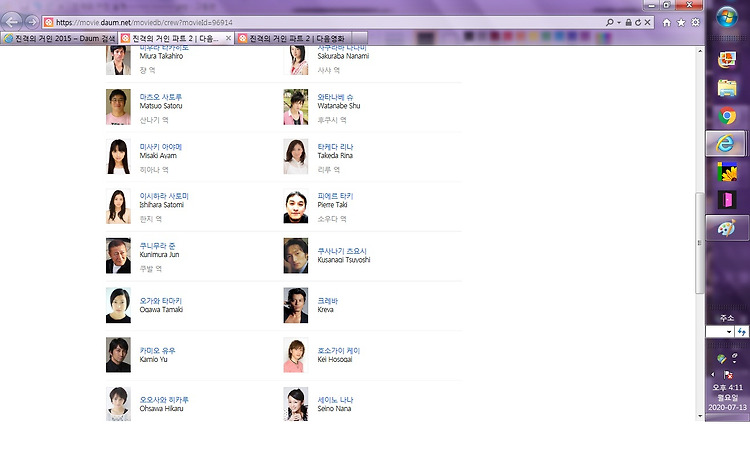Open the Paint-like pinned taskbar icon below Start
The image size is (750, 472).
pyautogui.click(x=727, y=59)
